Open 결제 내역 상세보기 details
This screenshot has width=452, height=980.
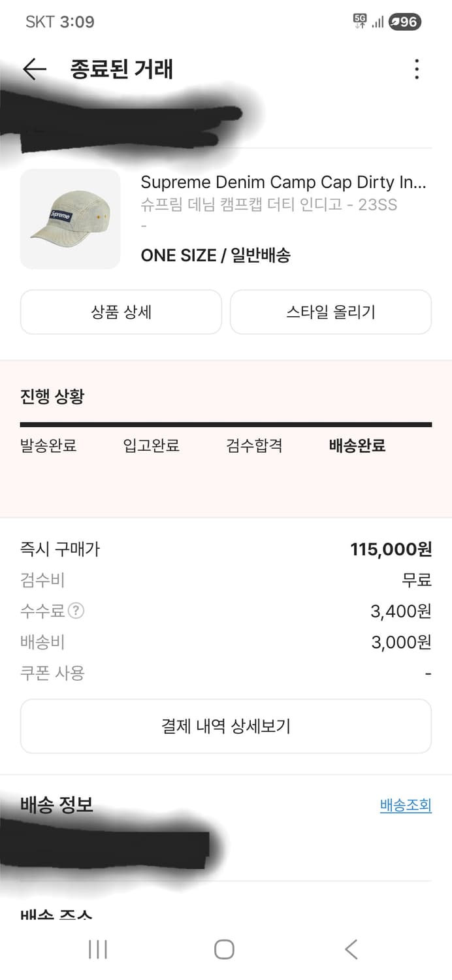225,725
